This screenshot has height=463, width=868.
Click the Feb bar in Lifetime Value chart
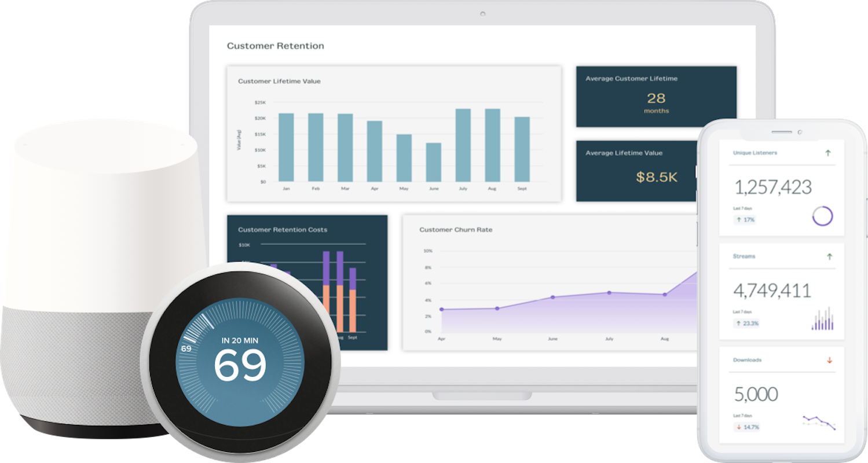(x=316, y=148)
